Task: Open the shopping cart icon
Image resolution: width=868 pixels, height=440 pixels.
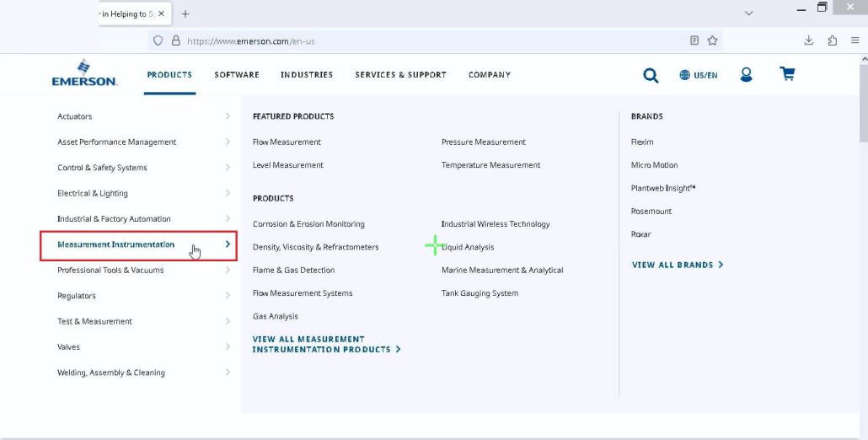Action: pos(787,73)
